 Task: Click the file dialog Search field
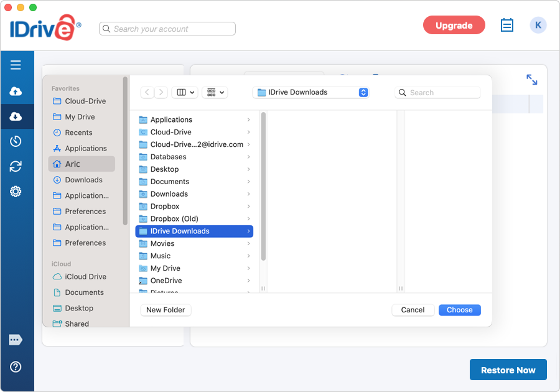[x=437, y=93]
